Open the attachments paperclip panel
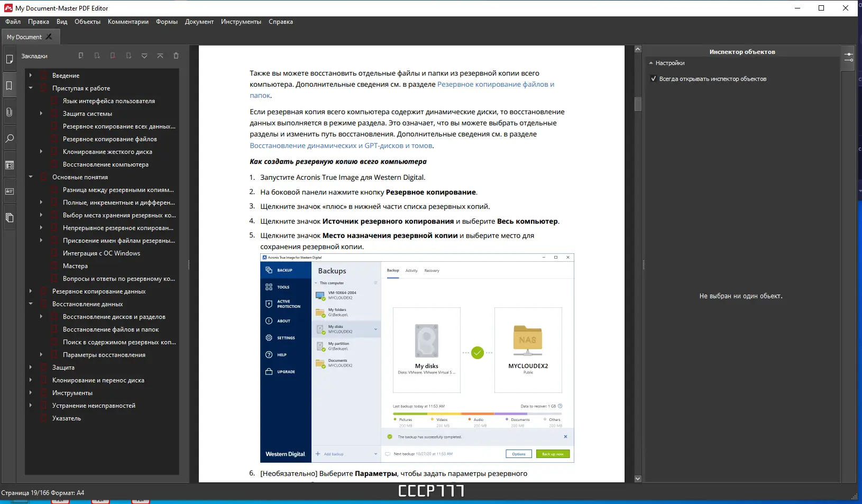This screenshot has width=862, height=504. click(x=9, y=112)
